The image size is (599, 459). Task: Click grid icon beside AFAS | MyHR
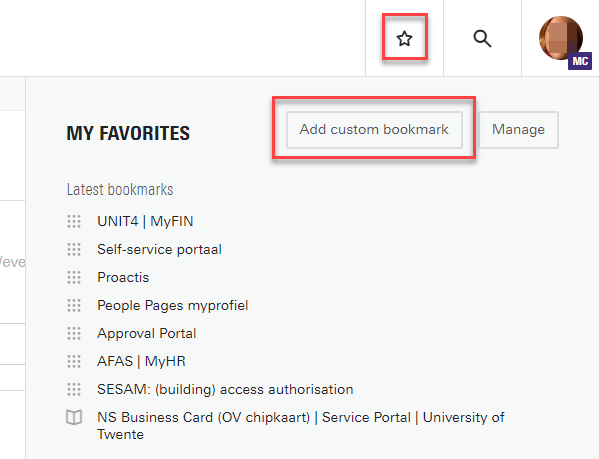click(x=74, y=361)
